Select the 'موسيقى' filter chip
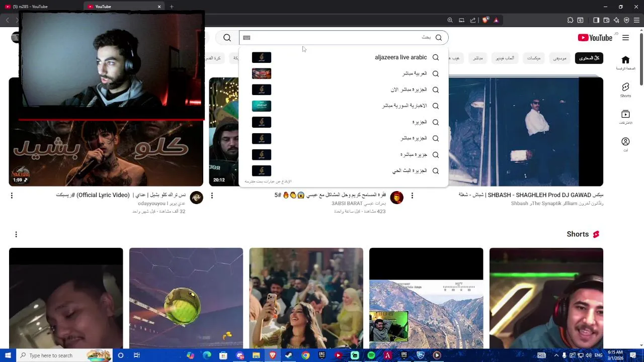The height and width of the screenshot is (362, 644). 560,58
